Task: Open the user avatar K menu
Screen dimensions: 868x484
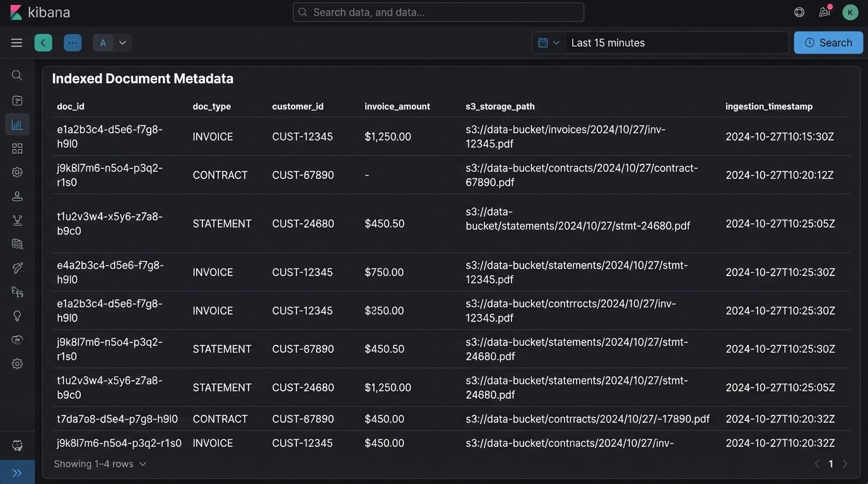Action: [850, 12]
